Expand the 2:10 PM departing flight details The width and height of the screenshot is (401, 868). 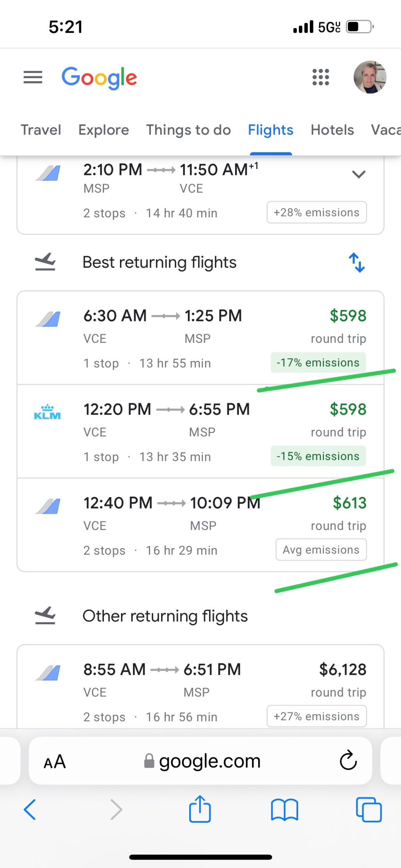click(359, 174)
